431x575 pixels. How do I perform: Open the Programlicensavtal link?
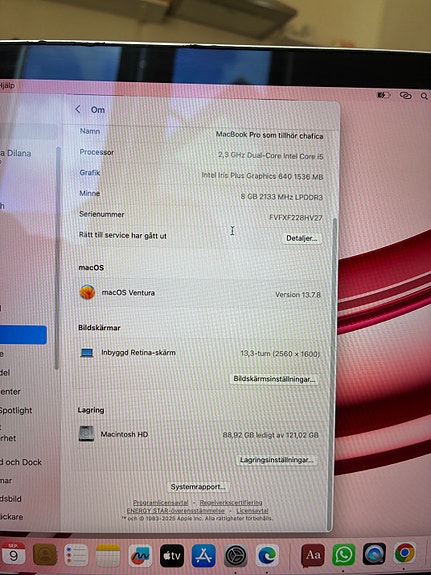pyautogui.click(x=161, y=502)
